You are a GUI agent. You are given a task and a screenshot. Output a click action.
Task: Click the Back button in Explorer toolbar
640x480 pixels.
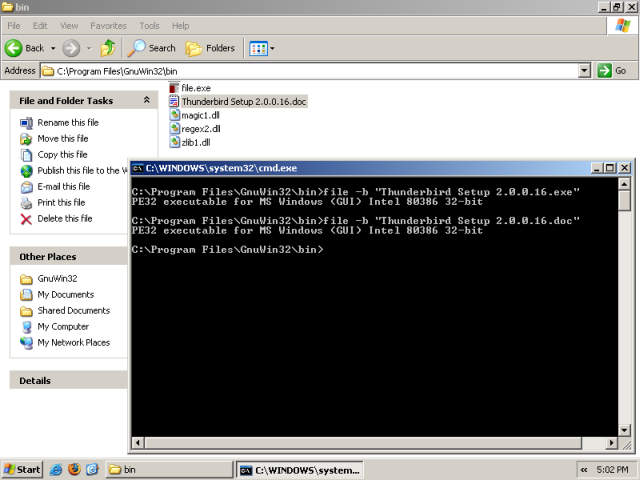[x=24, y=48]
